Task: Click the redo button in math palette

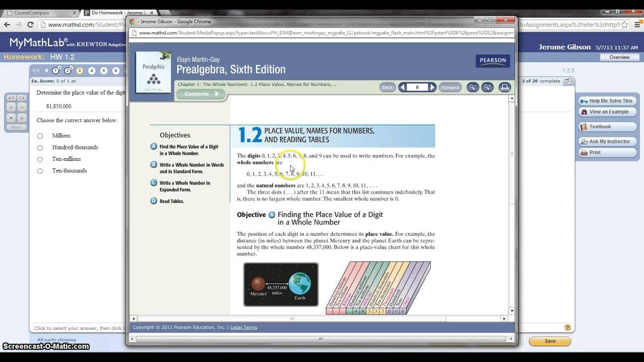Action: (x=22, y=98)
